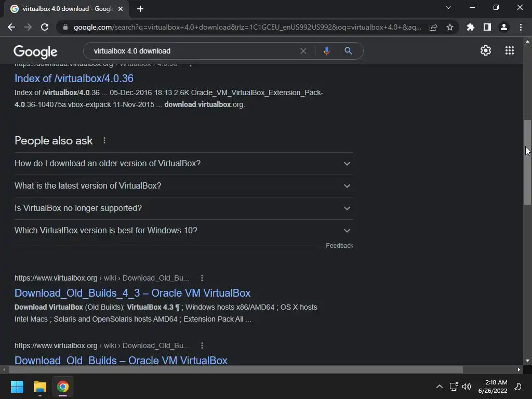This screenshot has width=532, height=399.
Task: Show hidden system tray icons
Action: [x=440, y=387]
